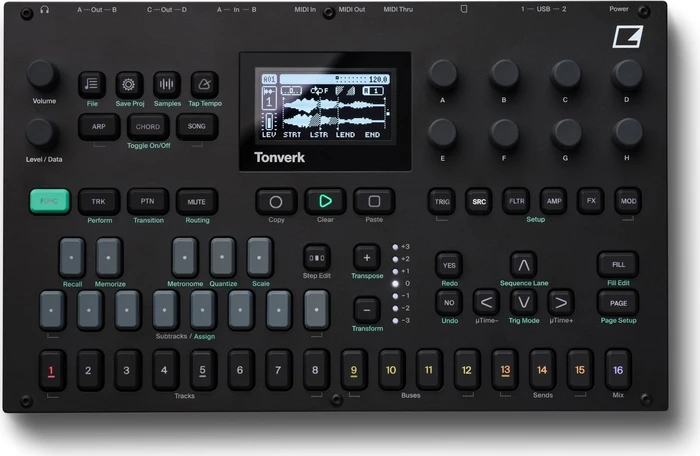Click the plus Transpose button

[367, 258]
